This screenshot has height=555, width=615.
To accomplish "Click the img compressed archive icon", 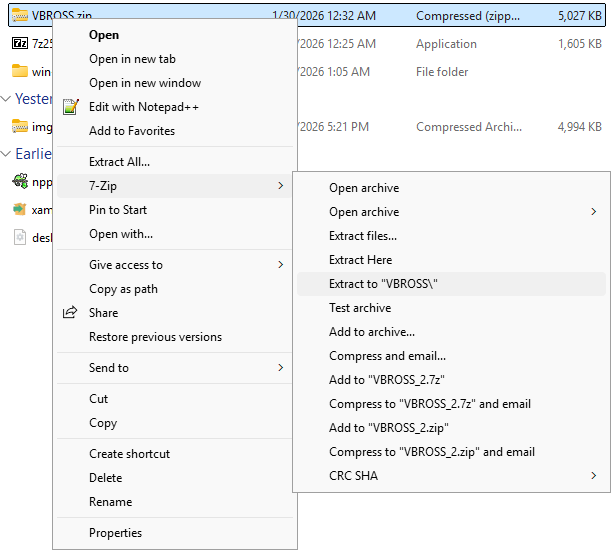I will pyautogui.click(x=19, y=126).
